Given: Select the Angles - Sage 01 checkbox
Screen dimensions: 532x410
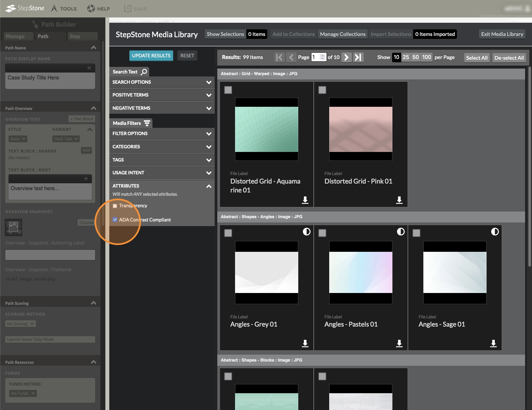Looking at the screenshot, I should point(416,233).
